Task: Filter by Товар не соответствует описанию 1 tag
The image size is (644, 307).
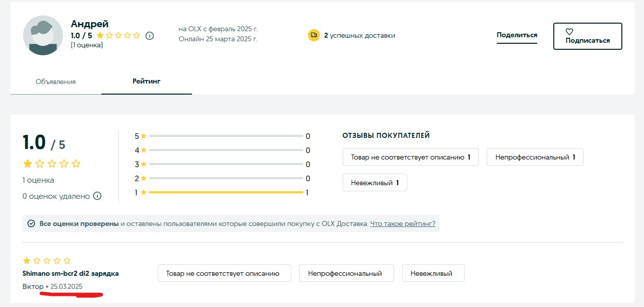Action: point(410,157)
